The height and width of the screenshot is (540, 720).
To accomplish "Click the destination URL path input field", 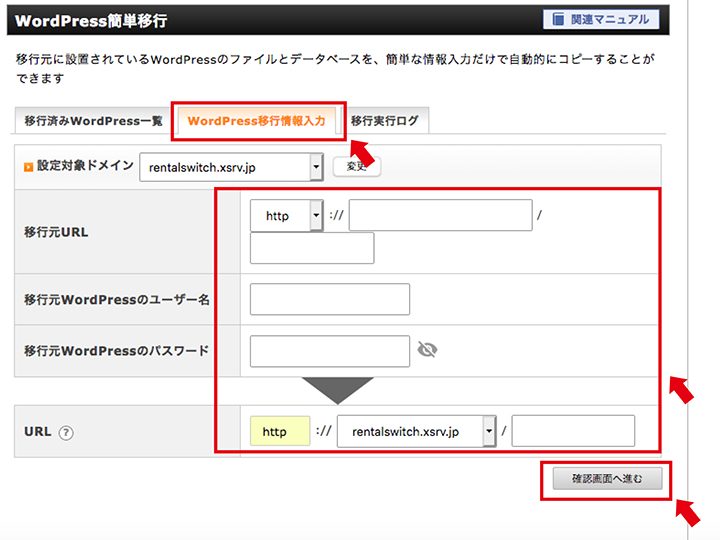I will 573,431.
